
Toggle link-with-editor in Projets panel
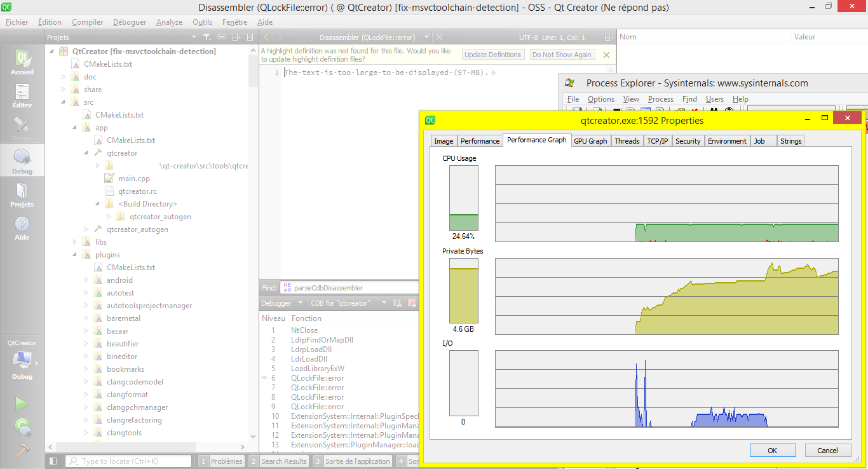pyautogui.click(x=222, y=37)
